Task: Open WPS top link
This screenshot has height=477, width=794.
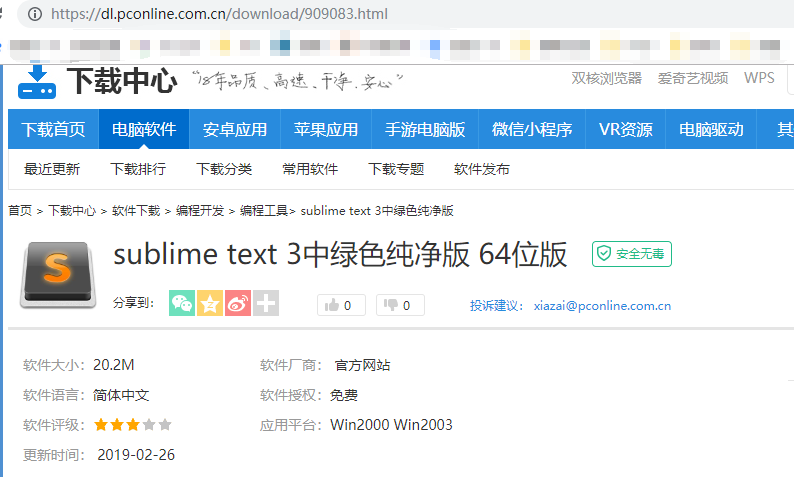Action: pyautogui.click(x=759, y=78)
